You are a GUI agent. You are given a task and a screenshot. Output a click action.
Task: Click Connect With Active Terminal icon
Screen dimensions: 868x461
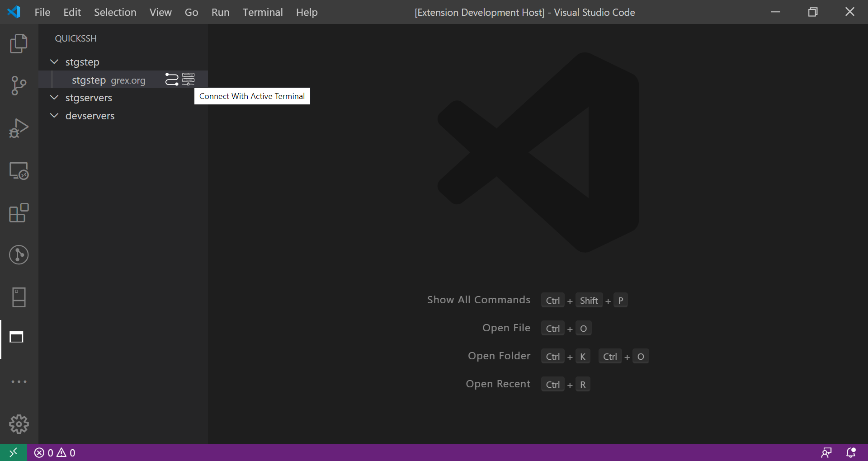[188, 79]
